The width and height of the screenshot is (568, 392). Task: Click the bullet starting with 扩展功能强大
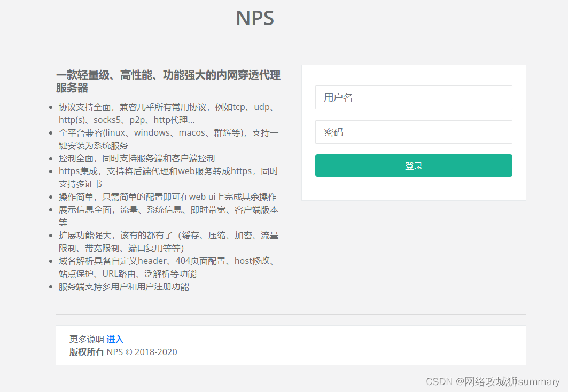(168, 241)
